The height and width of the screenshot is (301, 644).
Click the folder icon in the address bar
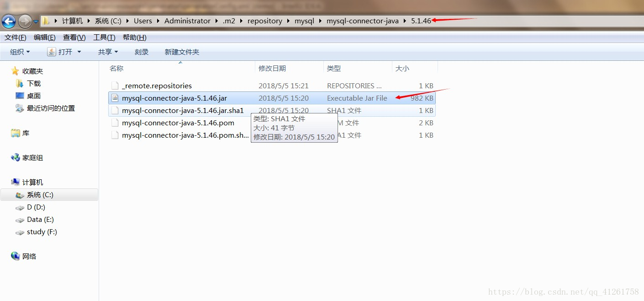(46, 21)
